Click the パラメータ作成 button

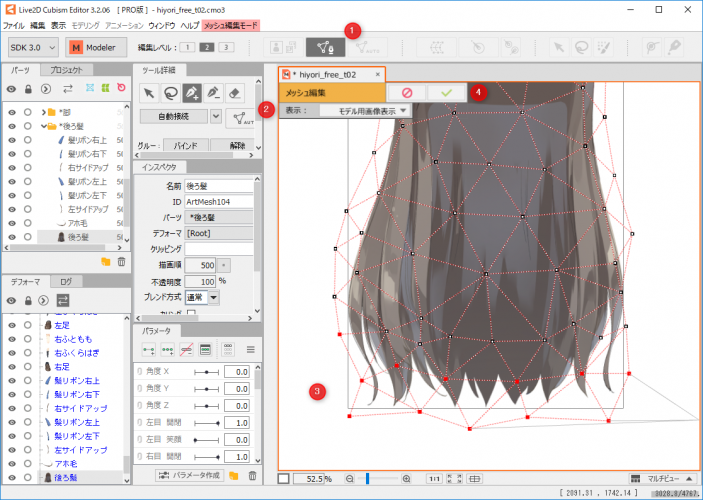pos(190,476)
